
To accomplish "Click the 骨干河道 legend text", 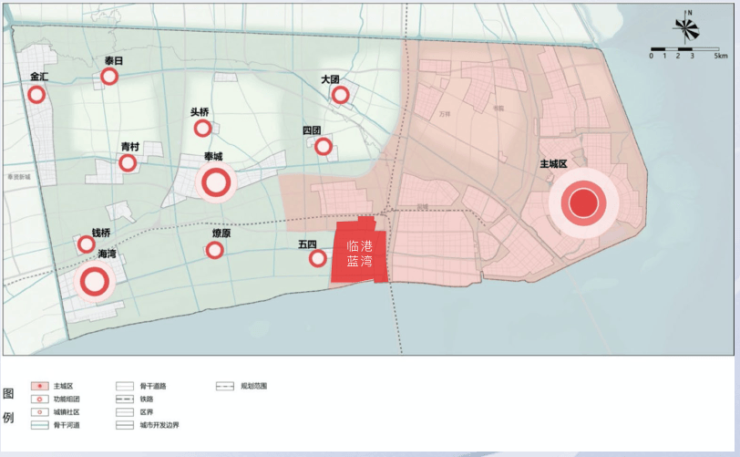I will coord(67,425).
